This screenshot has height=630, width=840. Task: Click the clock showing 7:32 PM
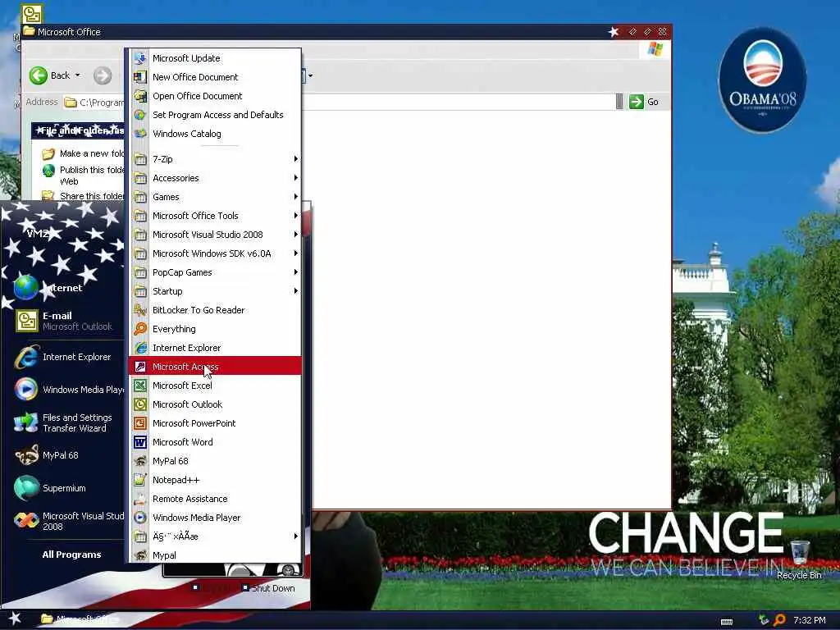(810, 620)
